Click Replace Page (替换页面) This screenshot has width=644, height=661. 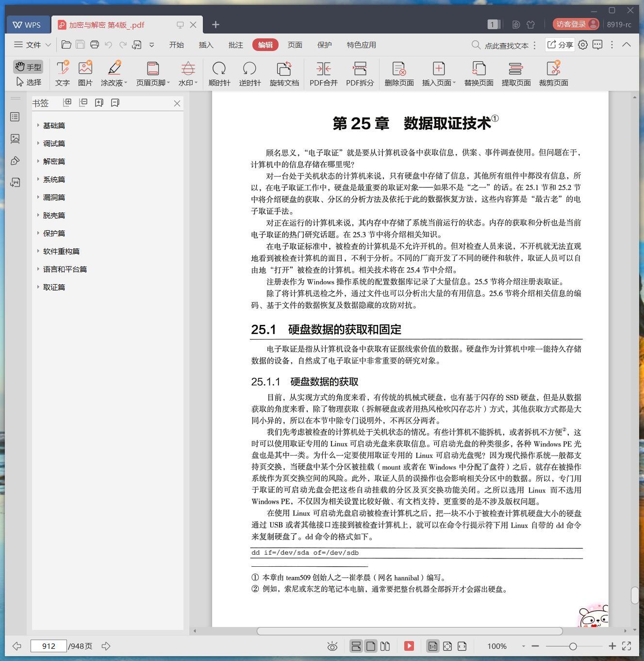(x=479, y=74)
